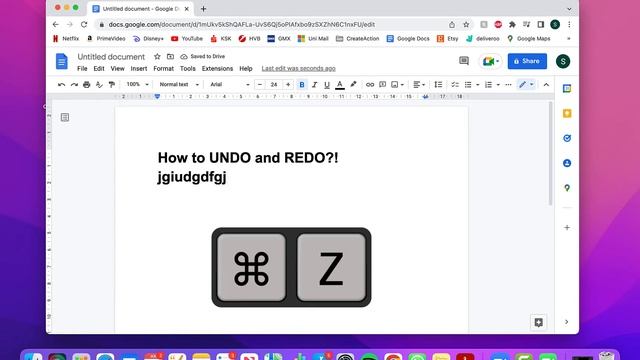Open a new browser tab

(x=203, y=9)
